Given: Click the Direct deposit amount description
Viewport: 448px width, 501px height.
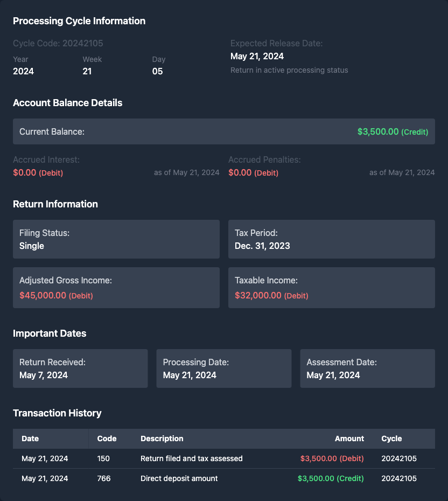Looking at the screenshot, I should pos(179,478).
